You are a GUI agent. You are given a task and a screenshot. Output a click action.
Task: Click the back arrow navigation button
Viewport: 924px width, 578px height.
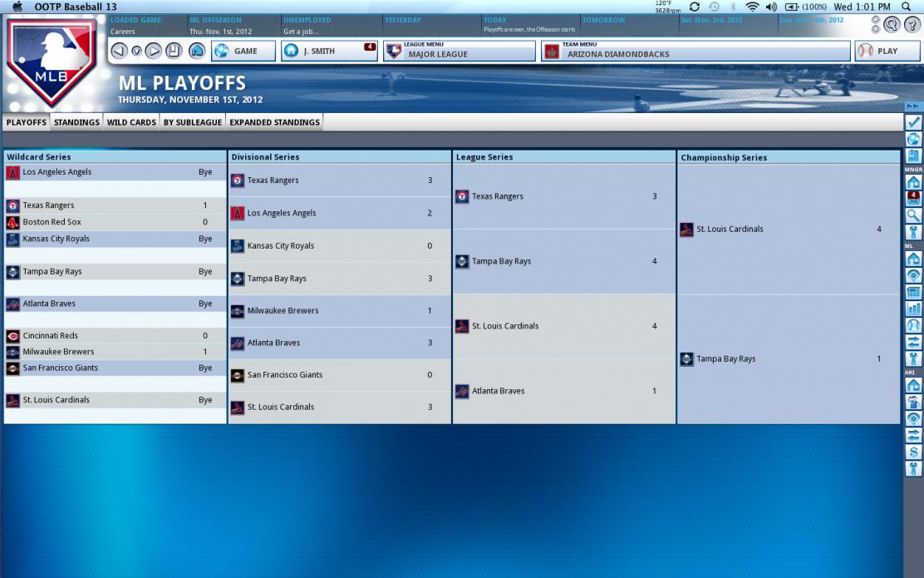coord(118,52)
